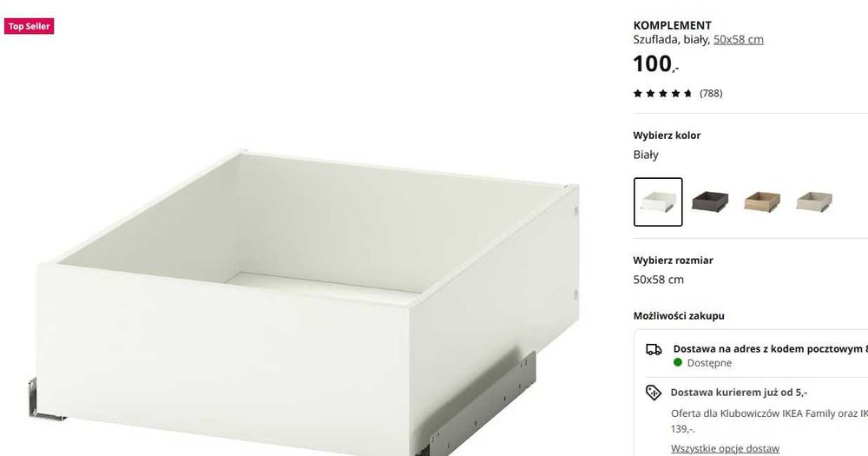Viewport: 868px width, 456px height.
Task: Open the 788 reviews count
Action: 711,93
